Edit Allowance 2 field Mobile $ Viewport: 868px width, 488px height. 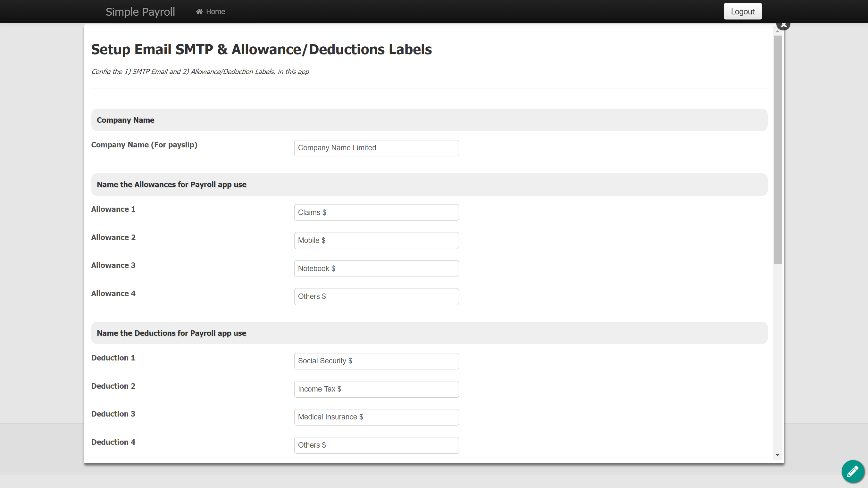[376, 240]
